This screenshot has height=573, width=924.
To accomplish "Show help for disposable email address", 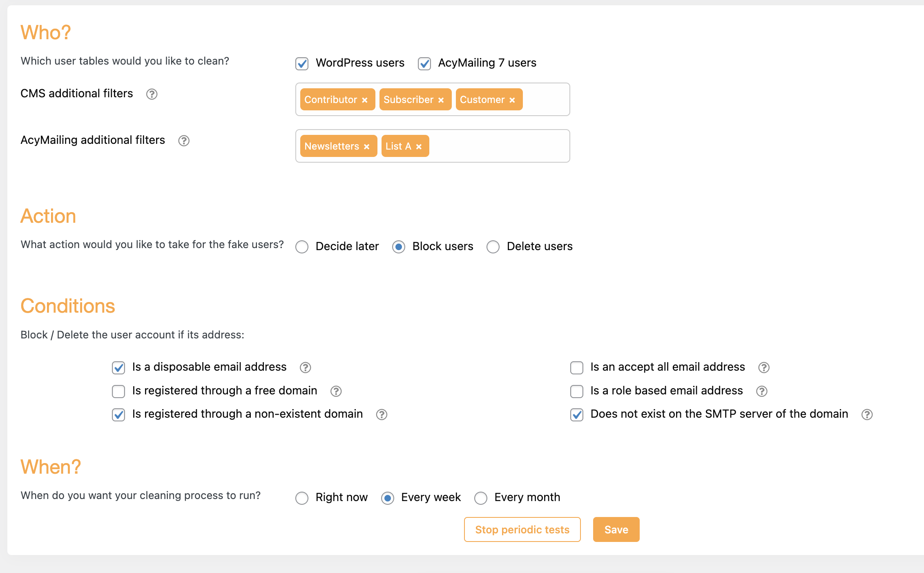I will (x=305, y=367).
